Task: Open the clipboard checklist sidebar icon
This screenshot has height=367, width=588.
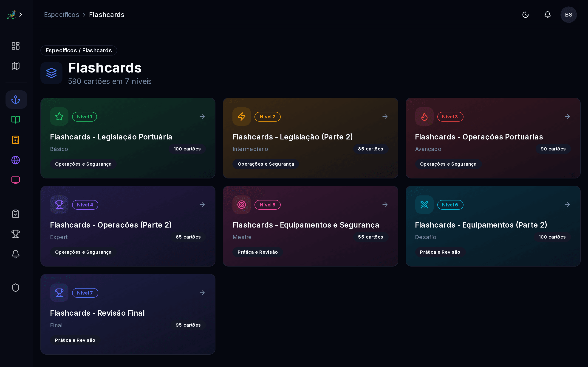Action: 16,214
